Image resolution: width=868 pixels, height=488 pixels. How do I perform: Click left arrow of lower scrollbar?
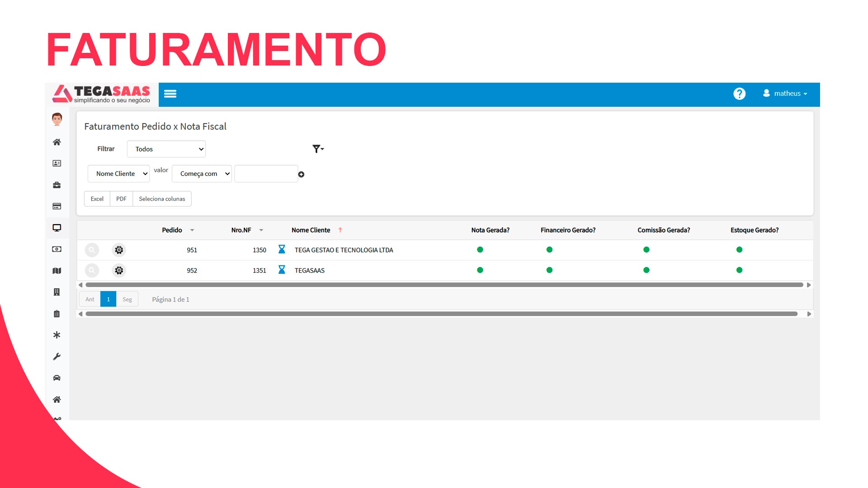click(x=80, y=314)
